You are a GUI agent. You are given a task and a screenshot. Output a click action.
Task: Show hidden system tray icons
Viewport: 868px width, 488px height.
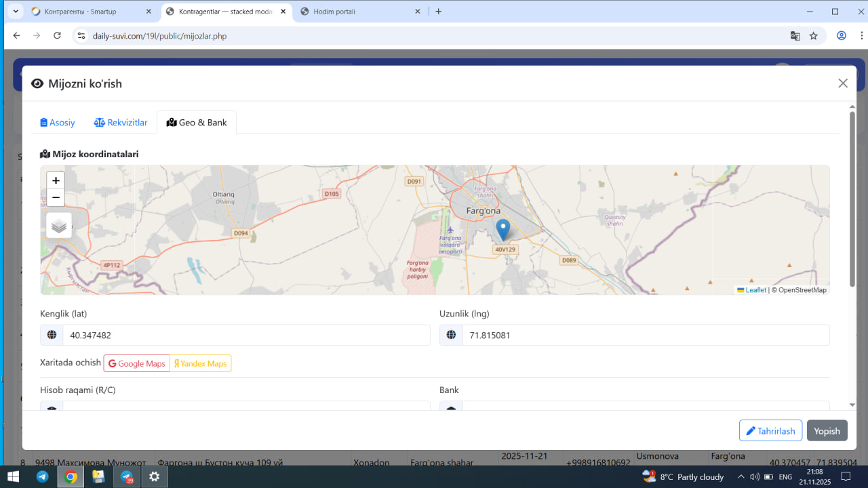point(741,476)
